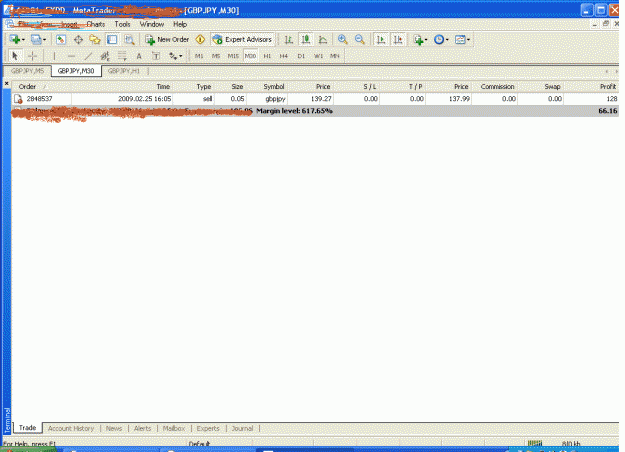Open the Profiles icon
This screenshot has height=452, width=625.
(36, 39)
